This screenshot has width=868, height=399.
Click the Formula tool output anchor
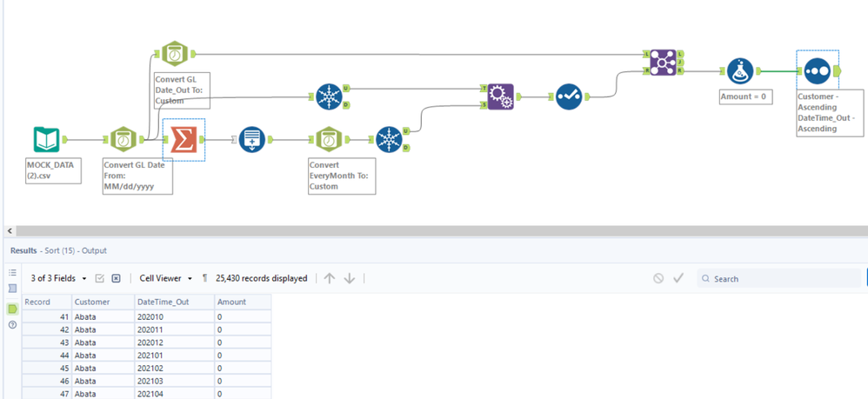(x=759, y=70)
